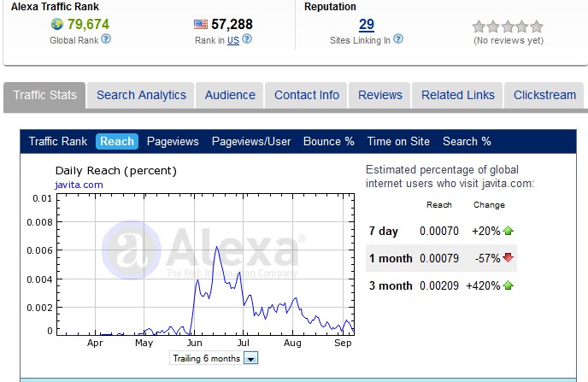Click the US link in Rank in US
The width and height of the screenshot is (588, 382).
tap(232, 40)
